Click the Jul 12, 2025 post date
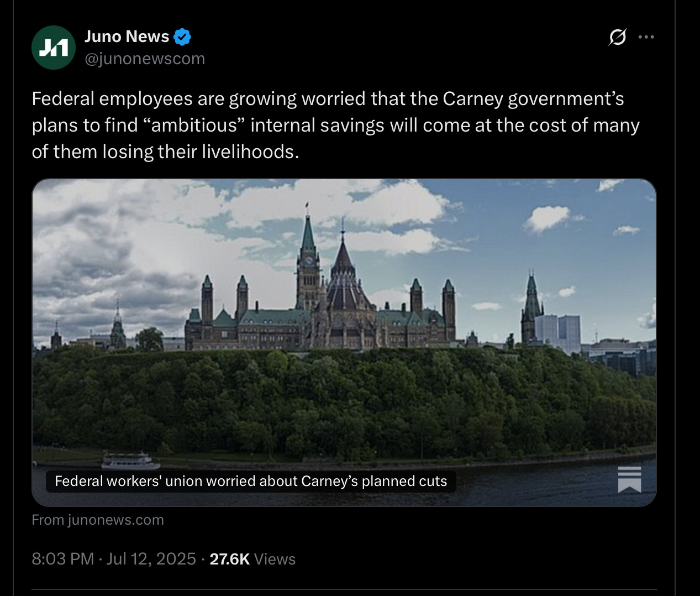This screenshot has height=596, width=700. click(x=151, y=559)
